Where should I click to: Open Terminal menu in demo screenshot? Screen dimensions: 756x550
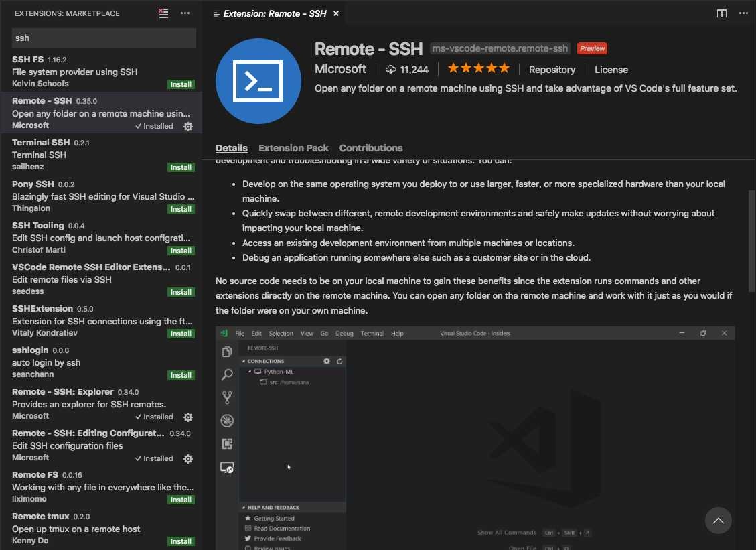point(372,334)
